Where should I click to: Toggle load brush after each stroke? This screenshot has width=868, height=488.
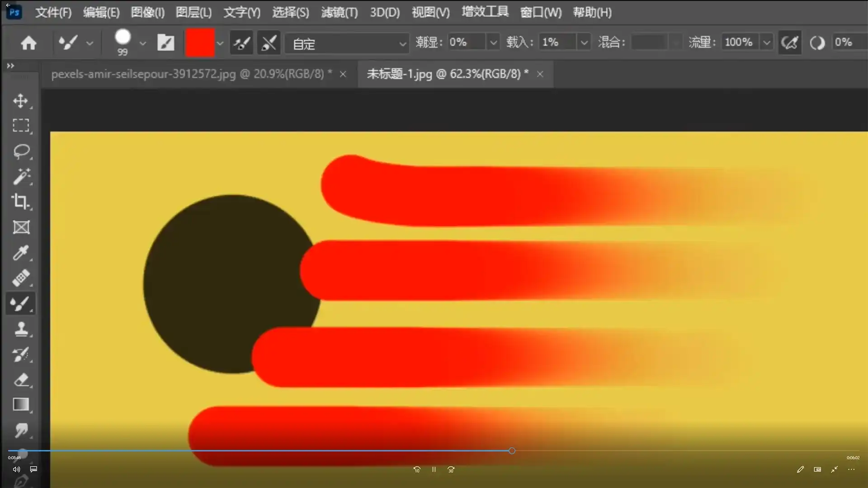coord(241,42)
